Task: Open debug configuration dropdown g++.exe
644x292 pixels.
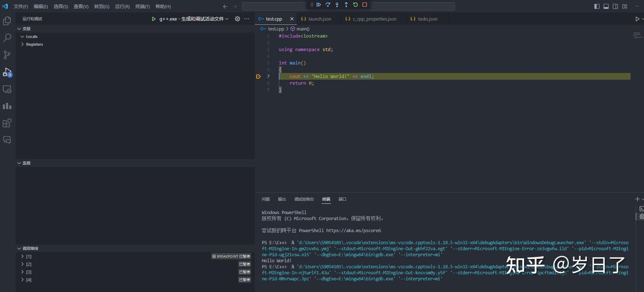Action: pyautogui.click(x=194, y=19)
